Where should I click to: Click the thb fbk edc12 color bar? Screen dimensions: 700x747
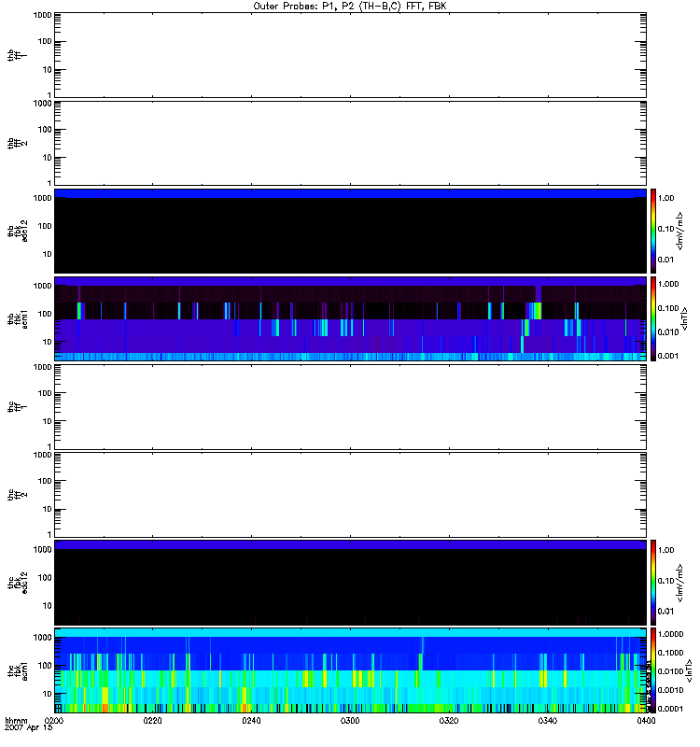[653, 231]
